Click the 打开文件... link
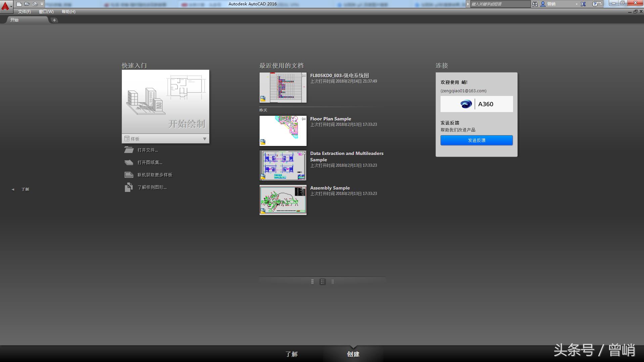Image resolution: width=644 pixels, height=362 pixels. tap(147, 150)
